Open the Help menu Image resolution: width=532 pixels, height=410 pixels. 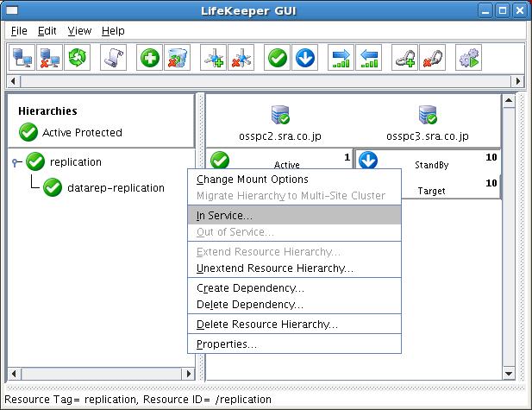tap(113, 31)
